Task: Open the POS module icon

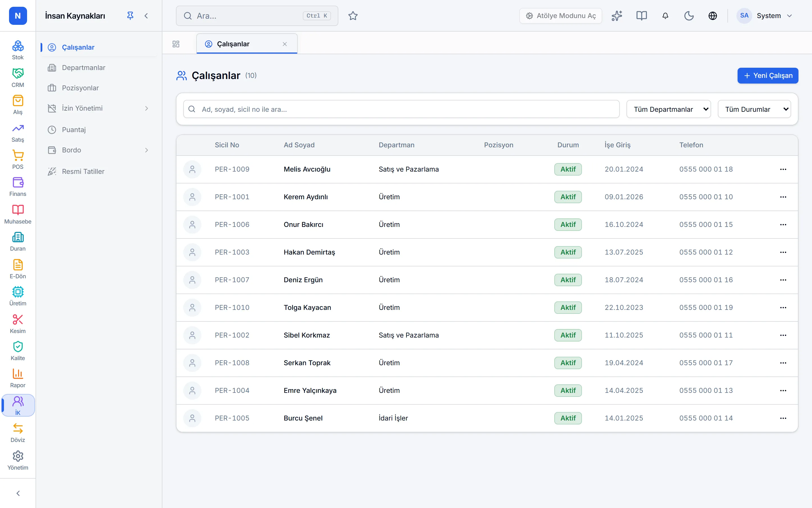Action: click(x=18, y=160)
